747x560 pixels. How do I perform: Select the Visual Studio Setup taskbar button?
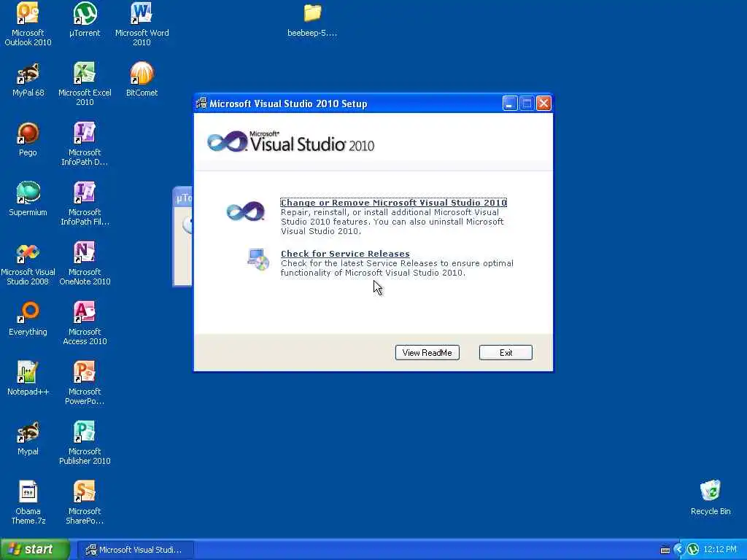click(x=135, y=550)
